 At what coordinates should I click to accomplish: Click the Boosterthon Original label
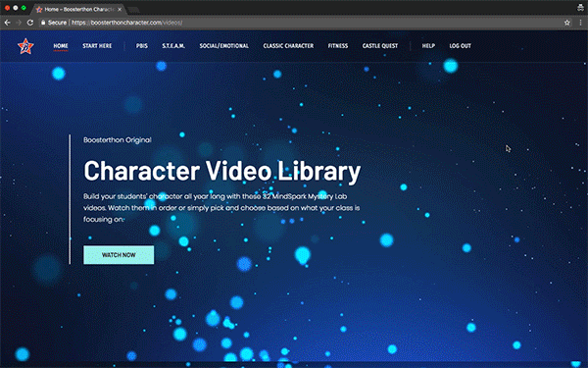tap(118, 140)
